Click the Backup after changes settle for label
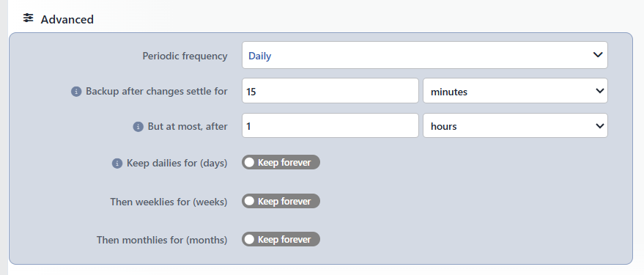This screenshot has height=275, width=644. pyautogui.click(x=157, y=91)
